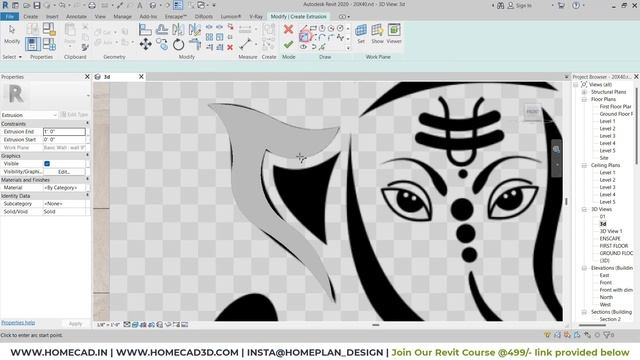Viewport: 640px width, 360px height.
Task: Collapse the Graphics section
Action: pos(87,156)
